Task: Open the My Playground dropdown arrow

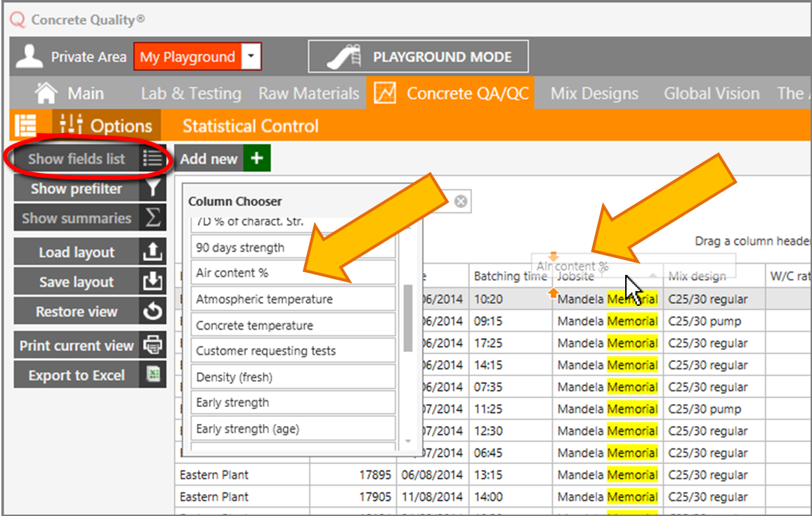Action: [251, 56]
